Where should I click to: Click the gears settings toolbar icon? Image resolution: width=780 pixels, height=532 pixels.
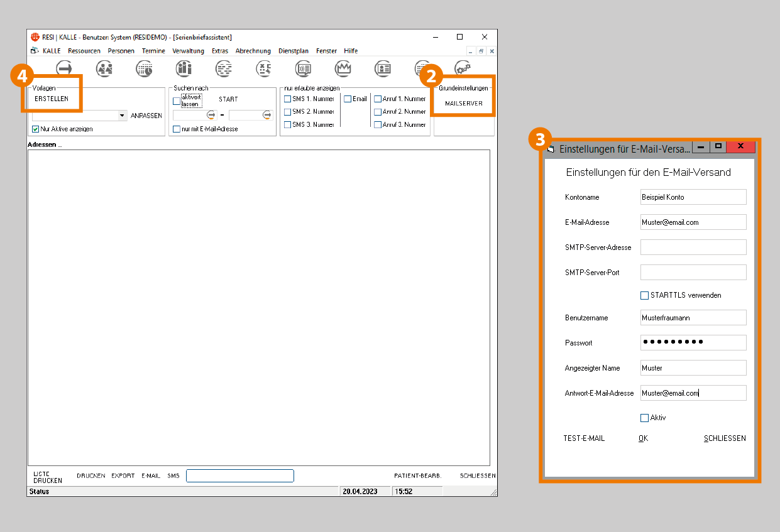(463, 68)
